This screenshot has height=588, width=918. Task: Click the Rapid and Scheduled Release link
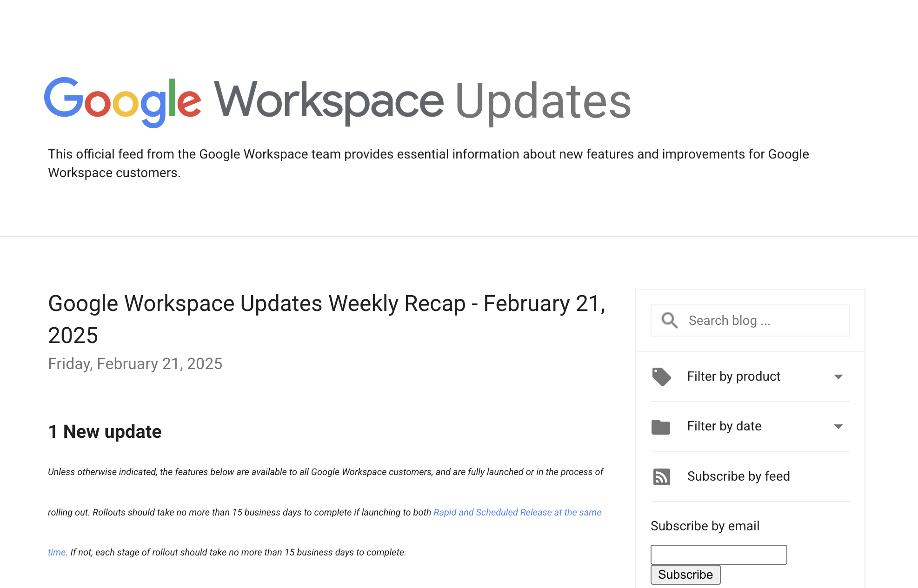pyautogui.click(x=517, y=512)
